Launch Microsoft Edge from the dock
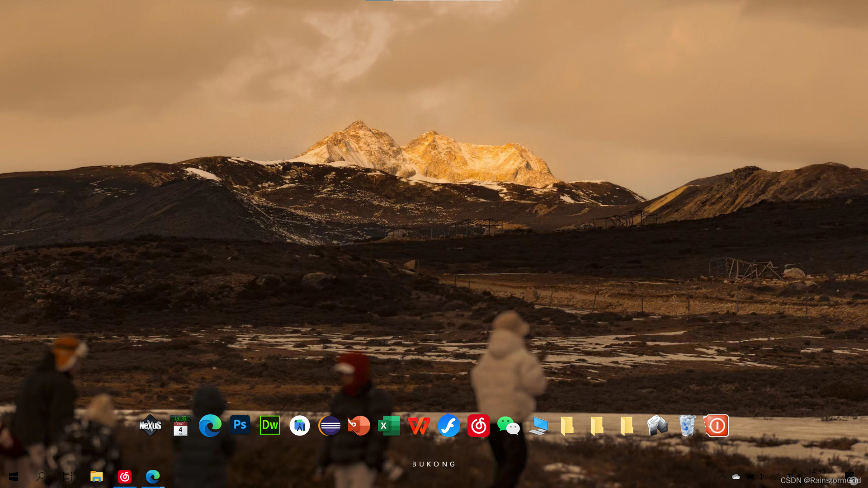Viewport: 868px width, 488px height. 210,426
